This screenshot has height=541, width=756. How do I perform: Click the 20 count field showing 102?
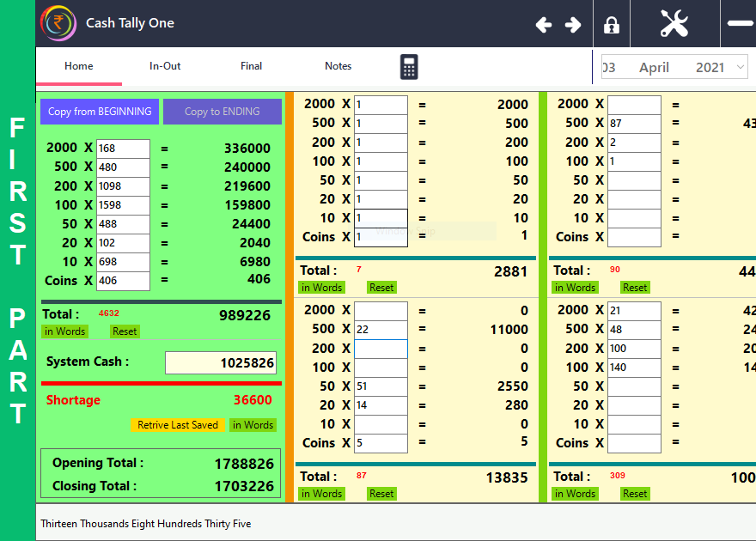click(x=123, y=243)
